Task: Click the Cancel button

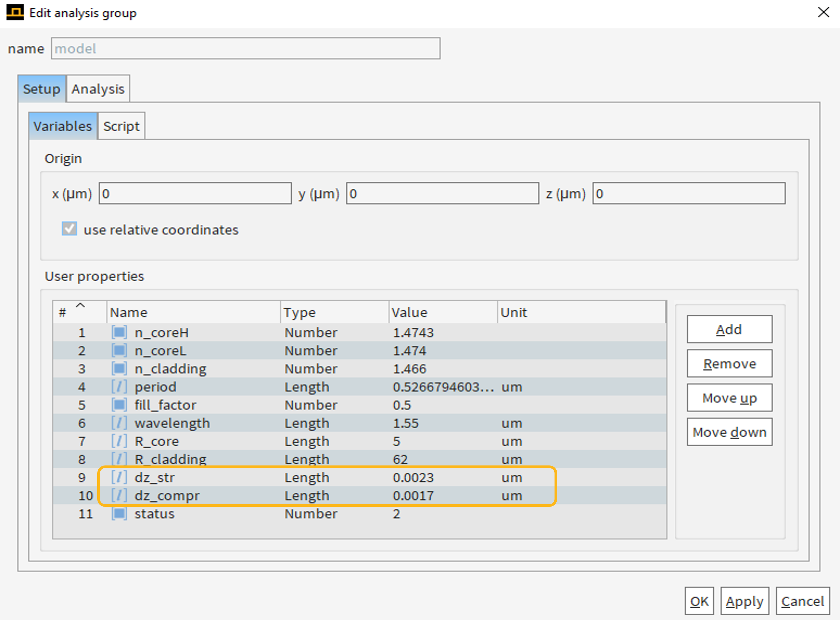Action: (803, 601)
